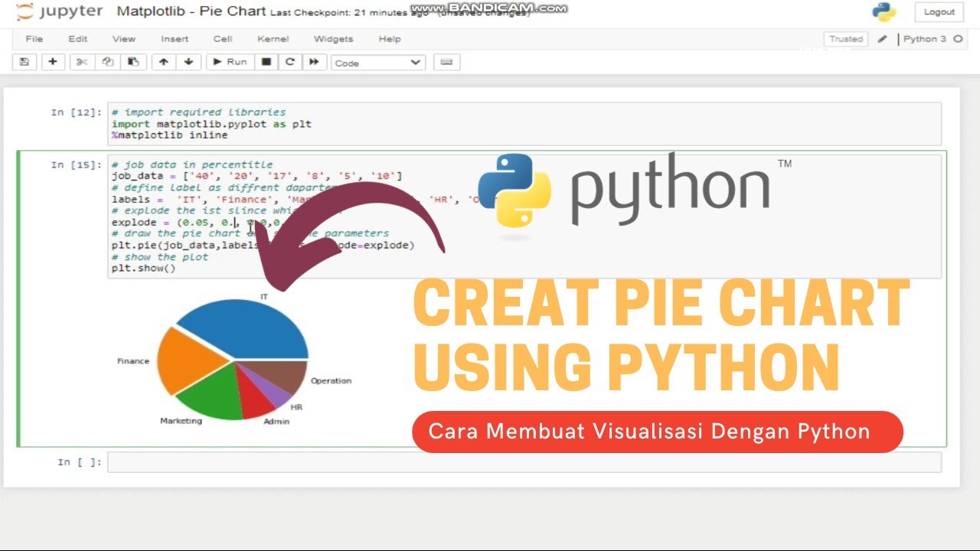Open the Kernel menu
The height and width of the screenshot is (551, 980).
(x=273, y=39)
